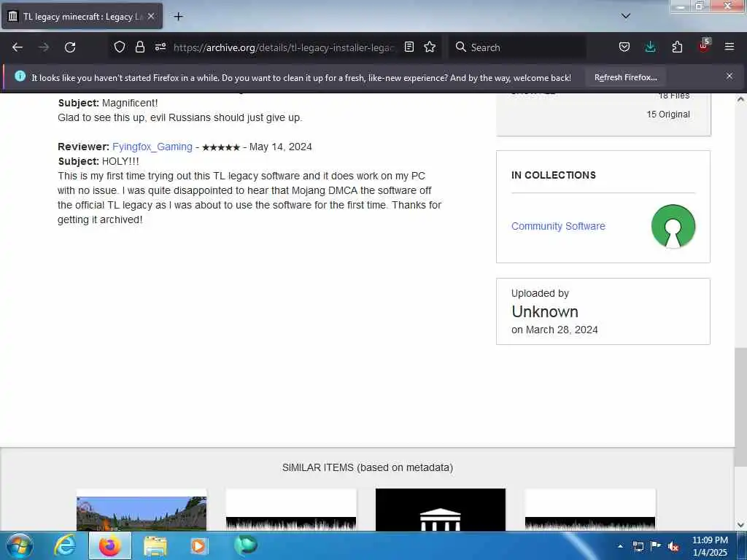The height and width of the screenshot is (560, 747).
Task: Click the scrollbar down arrow
Action: coord(741,525)
